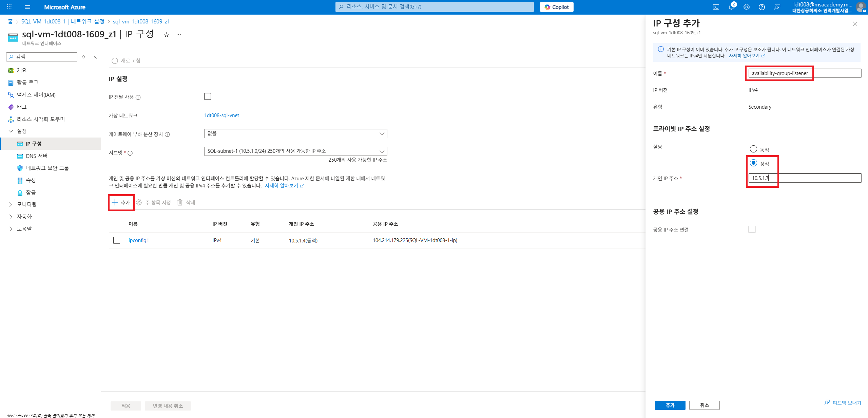Click the refresh (새로 고침) icon

[115, 60]
